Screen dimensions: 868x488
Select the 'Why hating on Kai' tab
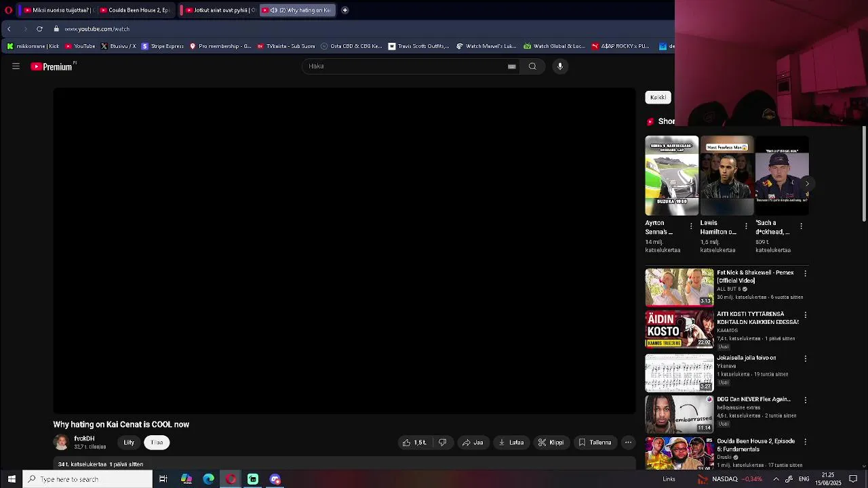[298, 10]
